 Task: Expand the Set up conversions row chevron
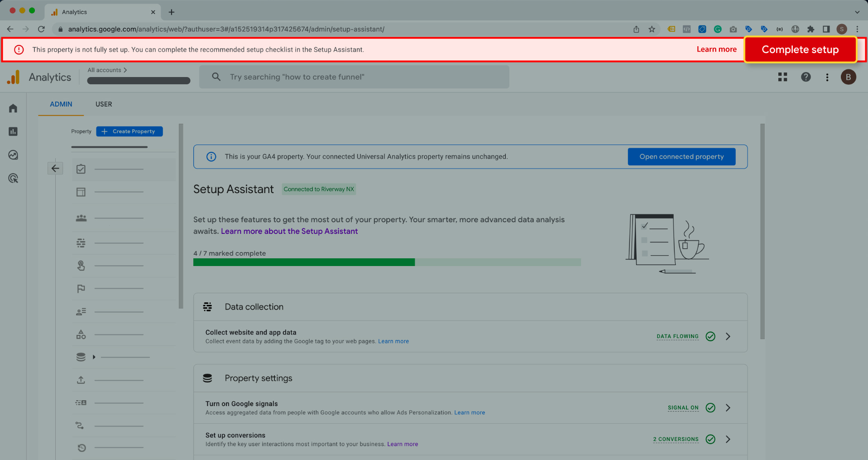coord(728,439)
